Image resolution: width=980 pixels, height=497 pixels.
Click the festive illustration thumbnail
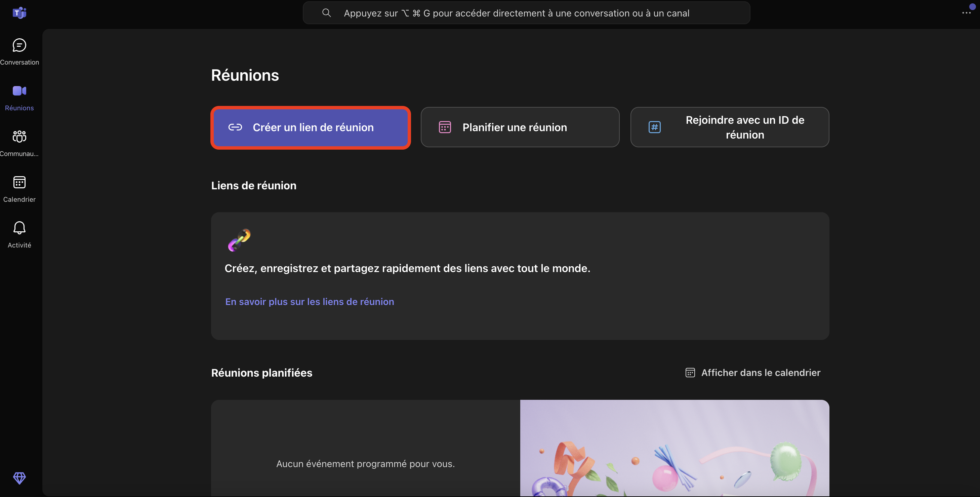pos(674,448)
